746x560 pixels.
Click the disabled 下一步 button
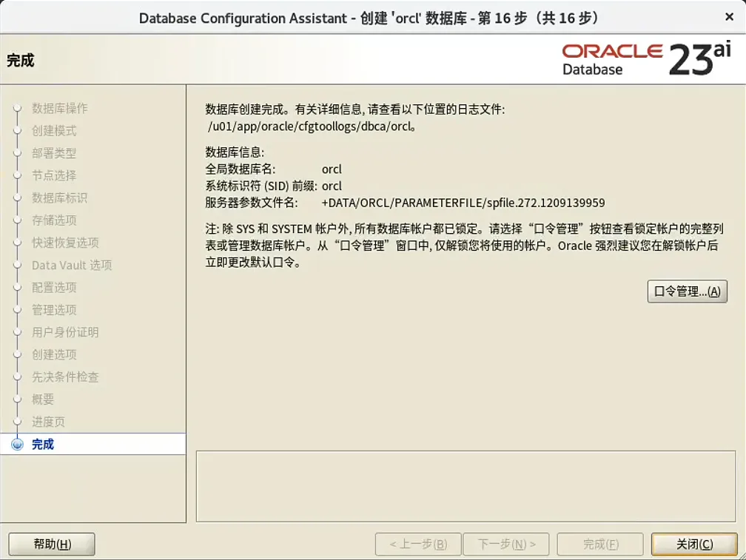point(506,544)
